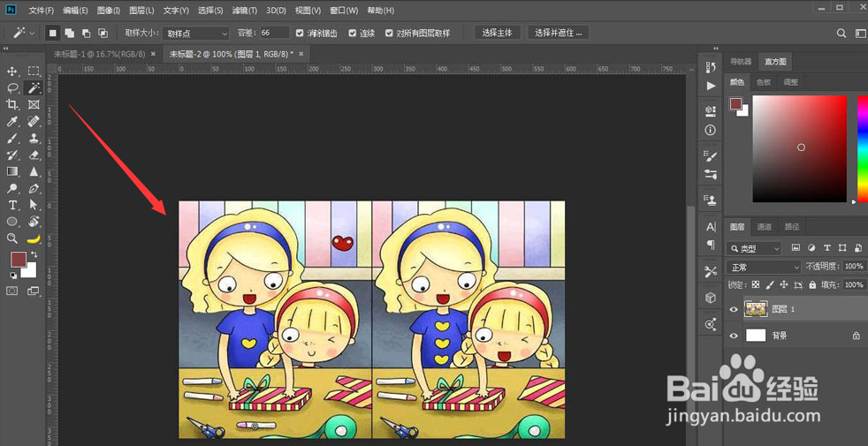Select the History Brush tool
The height and width of the screenshot is (446, 868).
point(12,155)
